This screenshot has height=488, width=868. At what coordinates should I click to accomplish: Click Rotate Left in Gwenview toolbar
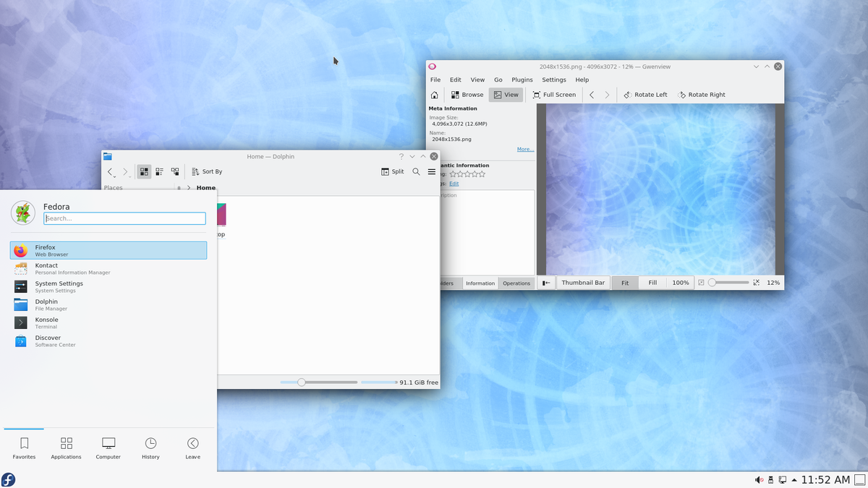(x=644, y=94)
